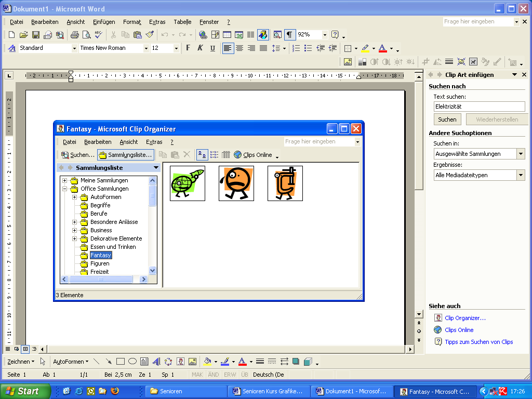Toggle Bold formatting button

[188, 48]
